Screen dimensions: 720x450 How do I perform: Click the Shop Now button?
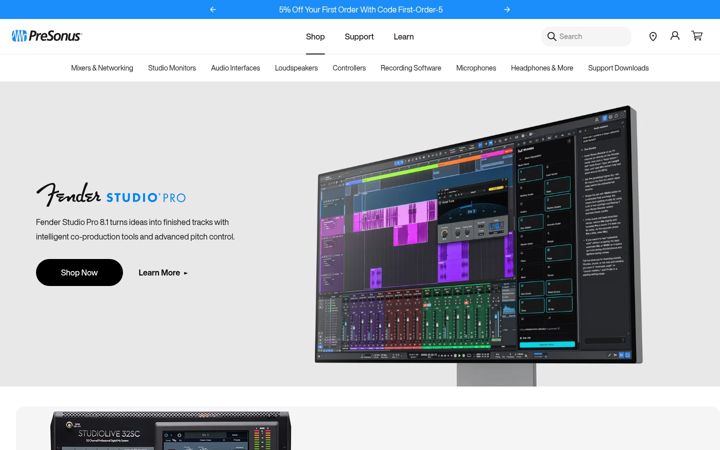(79, 272)
